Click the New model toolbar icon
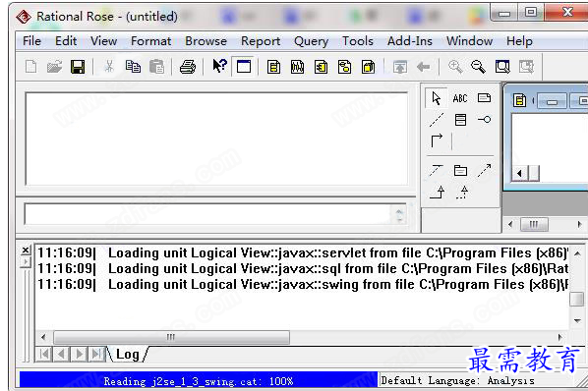 [31, 67]
